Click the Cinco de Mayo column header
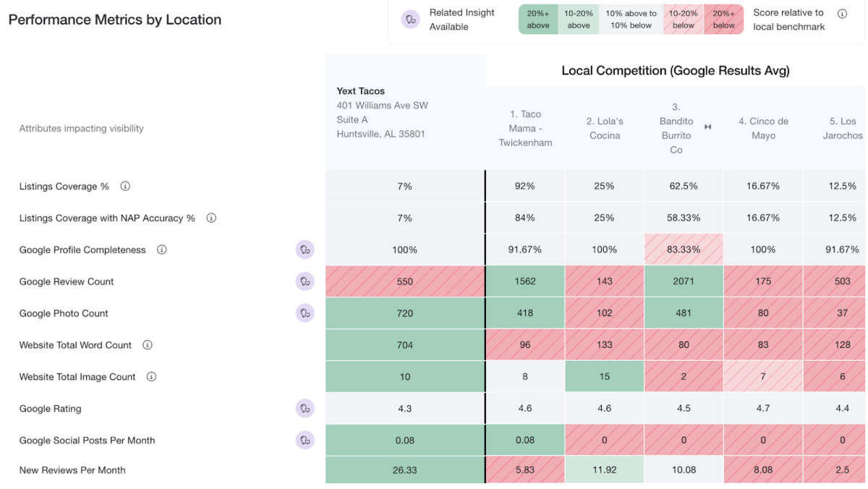868x489 pixels. coord(763,128)
